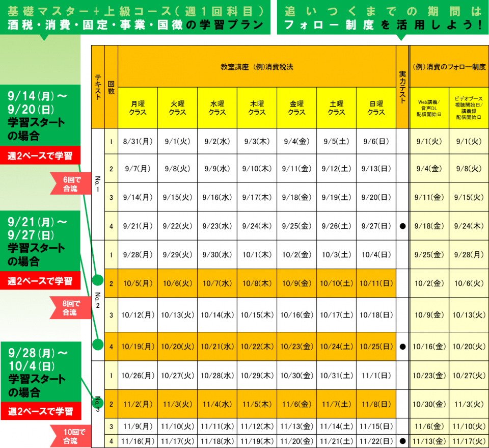This screenshot has height=448, width=489.
Task: Click the 9/28(月)～10/4(日) 学習スタート green box
Action: pyautogui.click(x=40, y=373)
